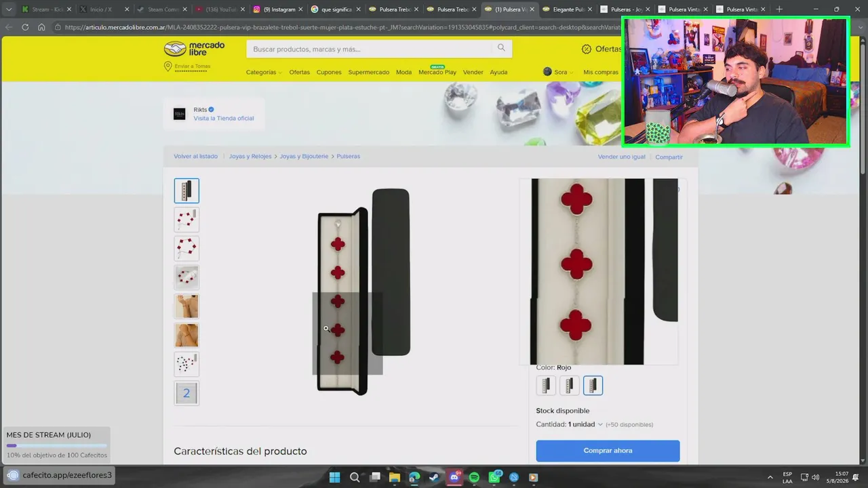868x488 pixels.
Task: Switch to the Steam Community tab
Action: [161, 9]
